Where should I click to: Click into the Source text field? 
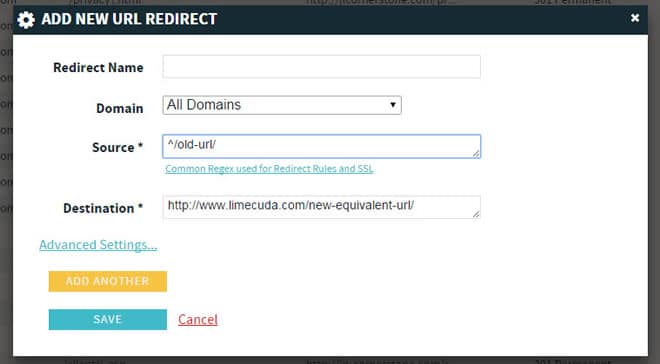(x=322, y=146)
